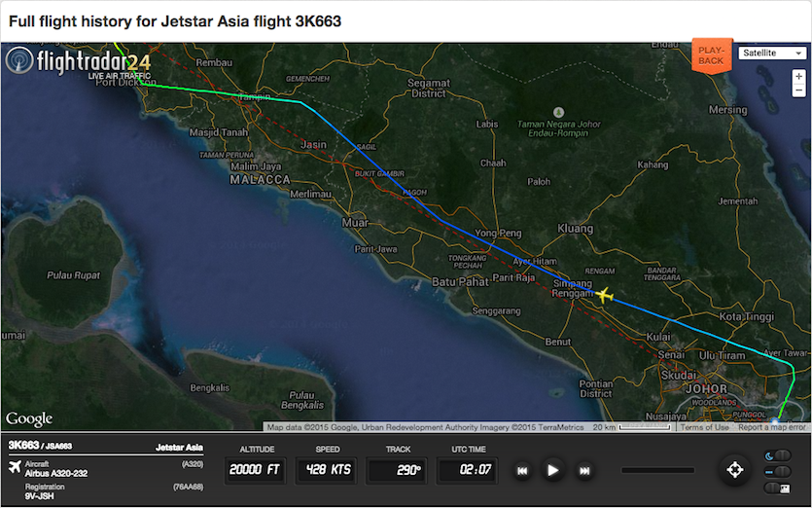The height and width of the screenshot is (508, 812).
Task: Click the Google logo on the map
Action: tap(29, 418)
